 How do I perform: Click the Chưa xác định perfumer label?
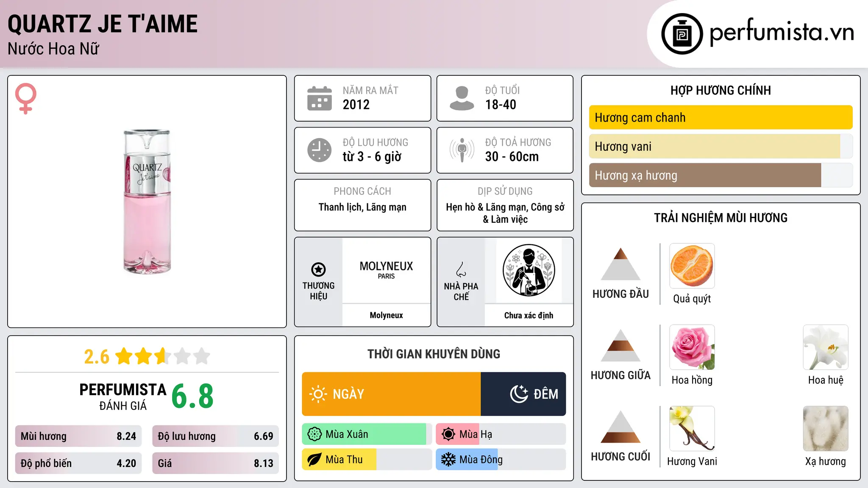(x=529, y=315)
